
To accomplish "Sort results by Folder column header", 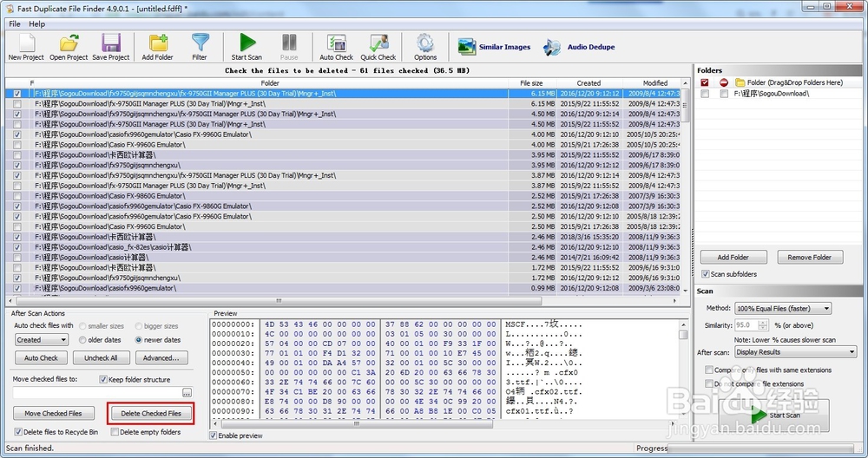I will coord(270,83).
